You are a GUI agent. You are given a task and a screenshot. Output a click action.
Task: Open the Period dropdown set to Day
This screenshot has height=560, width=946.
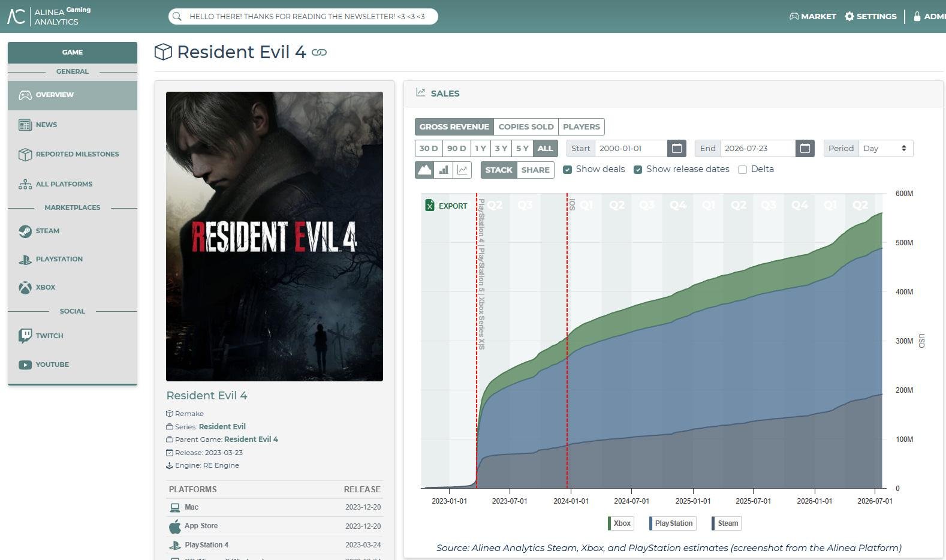point(885,148)
